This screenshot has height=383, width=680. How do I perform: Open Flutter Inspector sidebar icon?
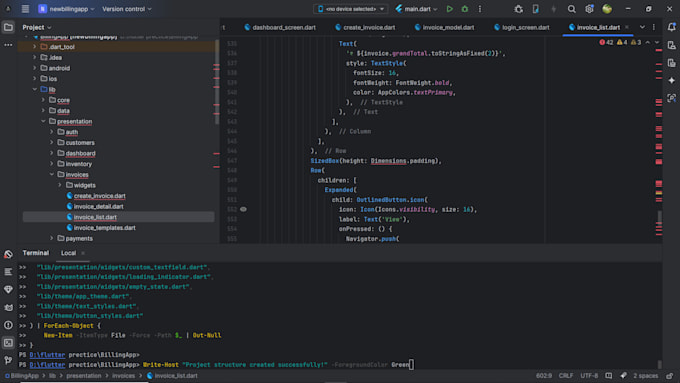coord(671,98)
